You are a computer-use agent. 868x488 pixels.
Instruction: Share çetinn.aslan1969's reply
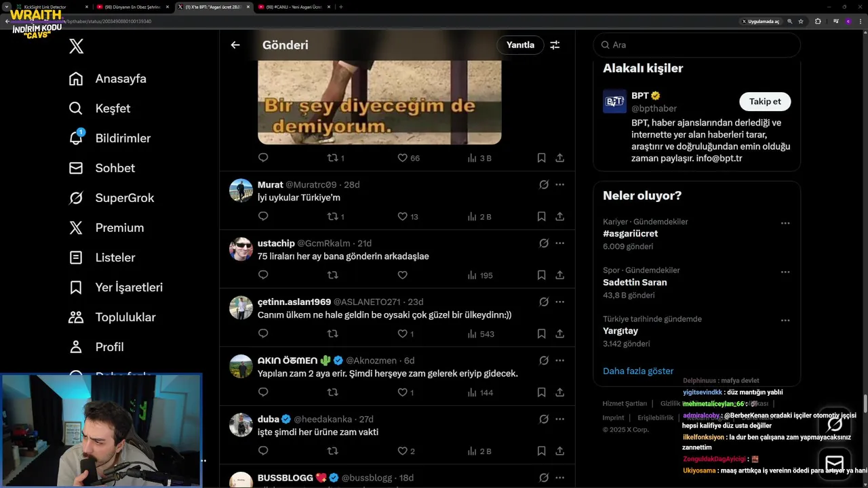click(560, 334)
